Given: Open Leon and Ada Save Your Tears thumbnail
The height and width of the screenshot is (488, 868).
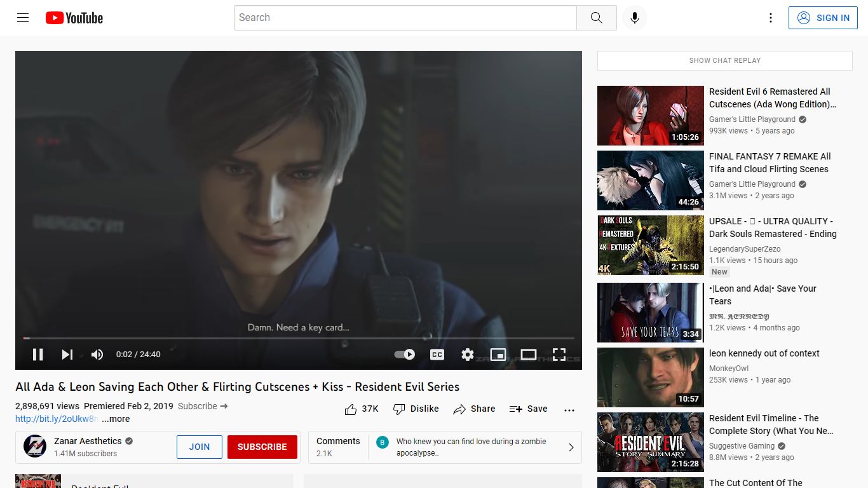Looking at the screenshot, I should click(651, 313).
